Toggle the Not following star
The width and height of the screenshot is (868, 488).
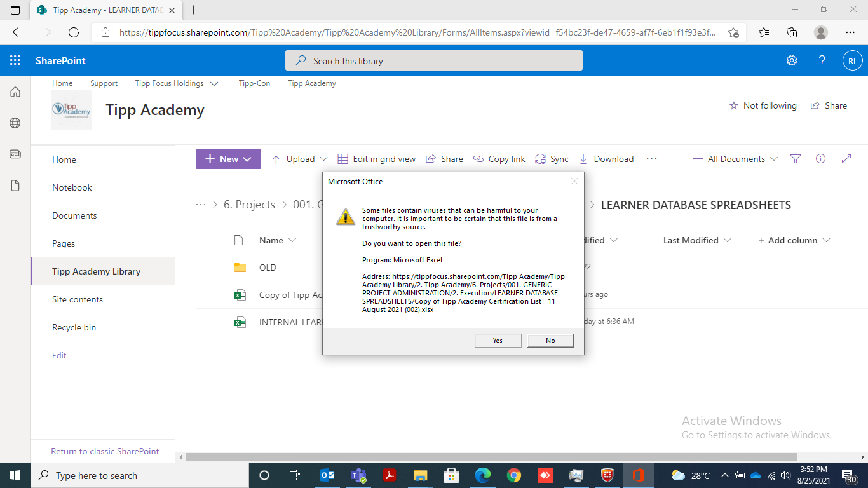click(734, 106)
